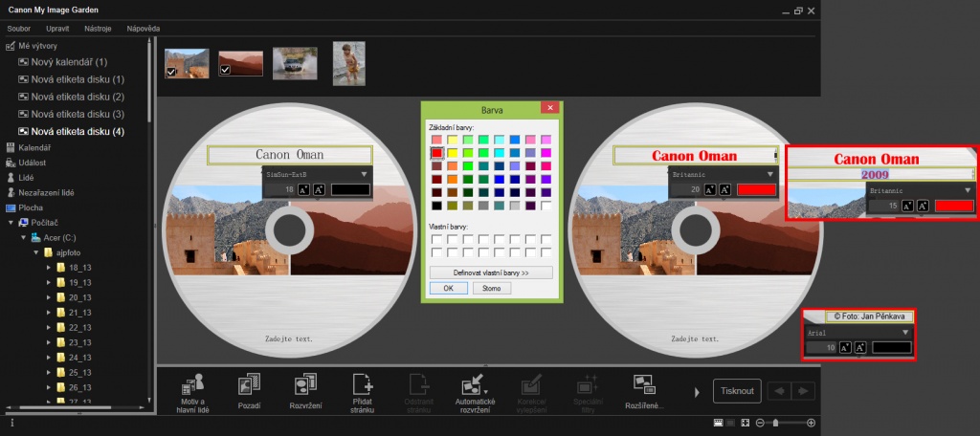Go to previous page arrow beside Tisknout
This screenshot has width=980, height=436.
[x=779, y=392]
